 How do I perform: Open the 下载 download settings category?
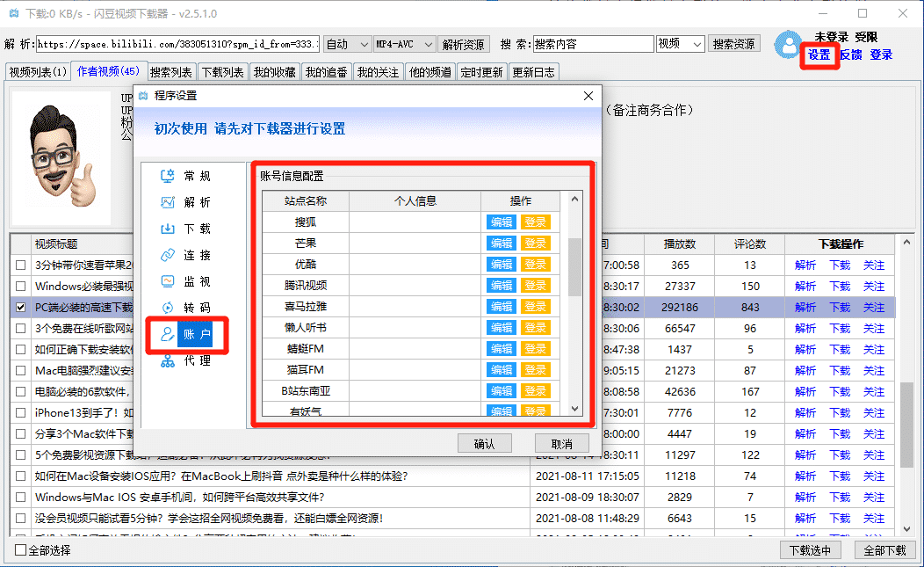(185, 229)
